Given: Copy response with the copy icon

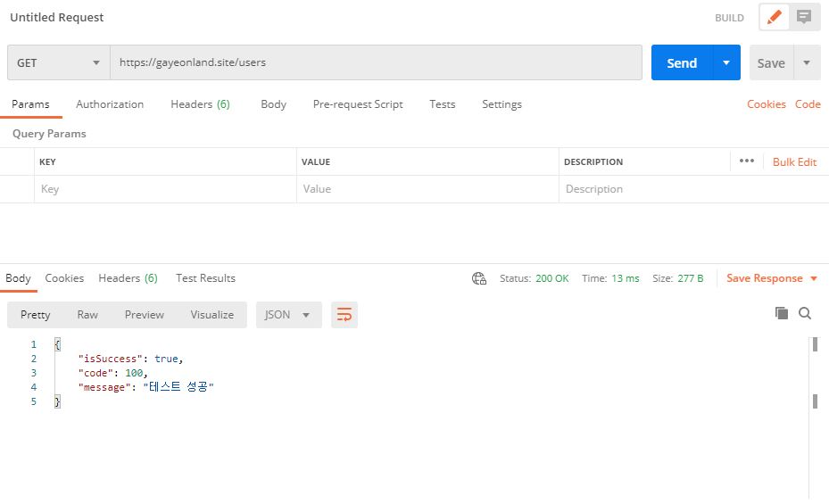Looking at the screenshot, I should coord(782,313).
